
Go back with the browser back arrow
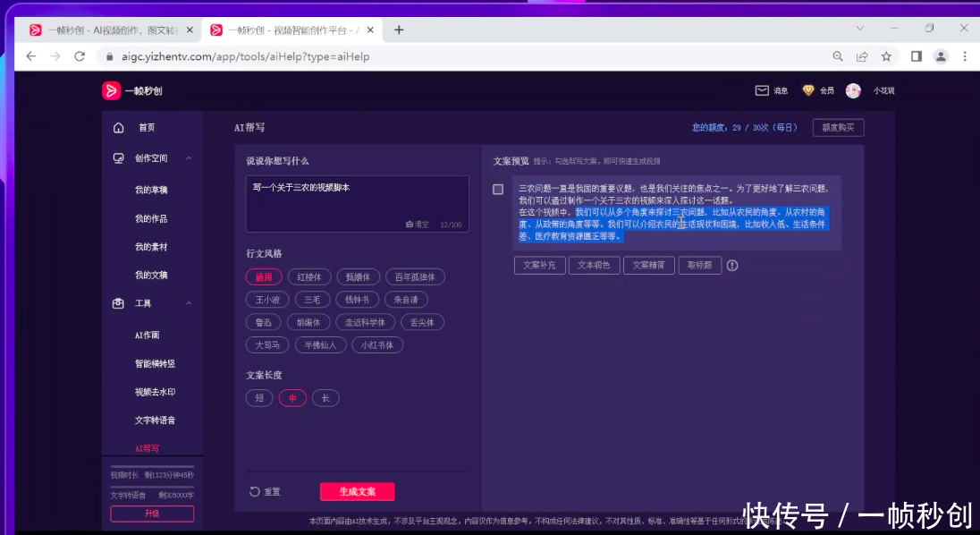(x=30, y=56)
